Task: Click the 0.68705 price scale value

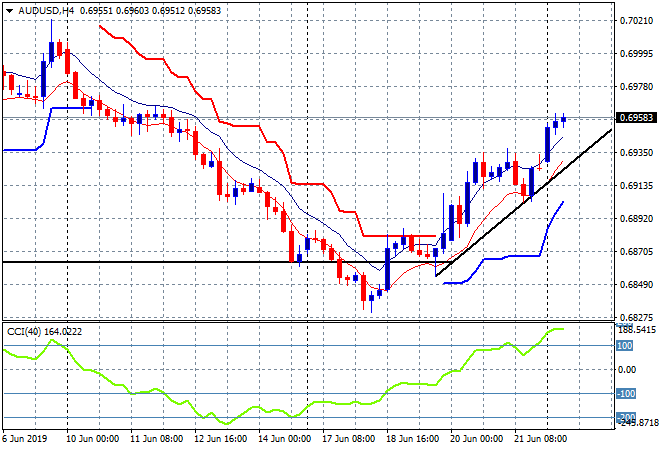Action: [636, 252]
